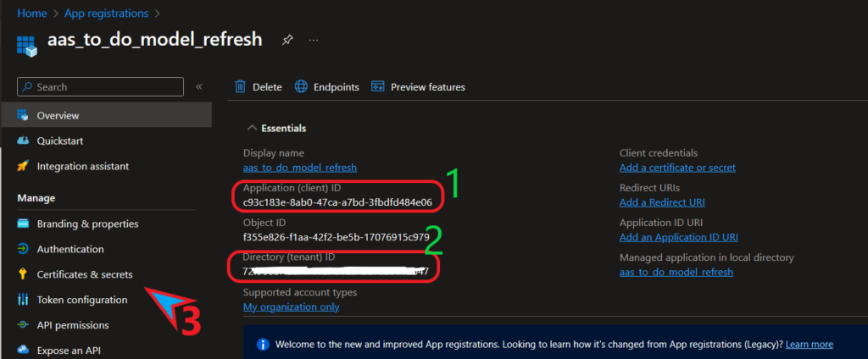Screen dimensions: 868x359
Task: Click the Preview features icon
Action: [x=377, y=87]
